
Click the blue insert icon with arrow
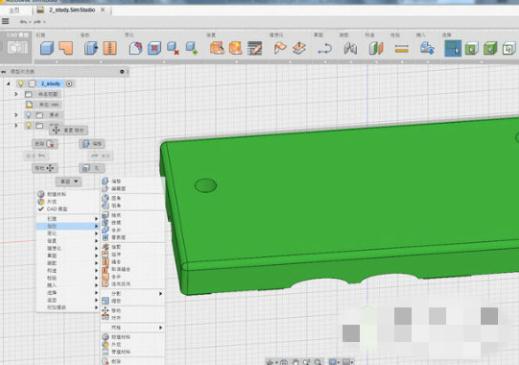427,48
